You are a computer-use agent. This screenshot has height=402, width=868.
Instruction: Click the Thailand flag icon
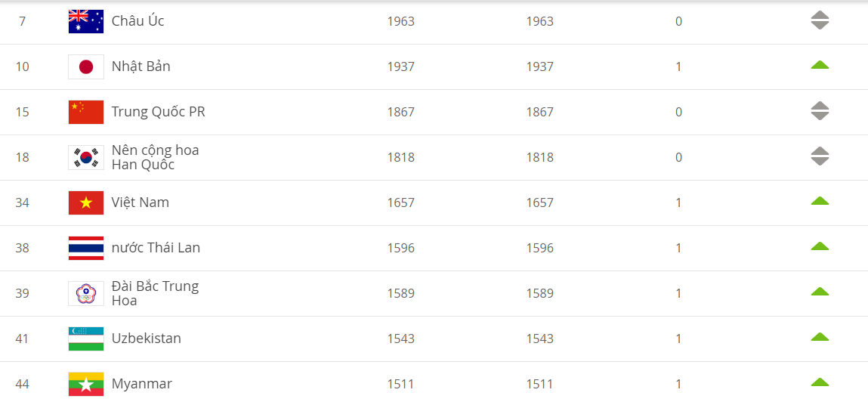(86, 248)
